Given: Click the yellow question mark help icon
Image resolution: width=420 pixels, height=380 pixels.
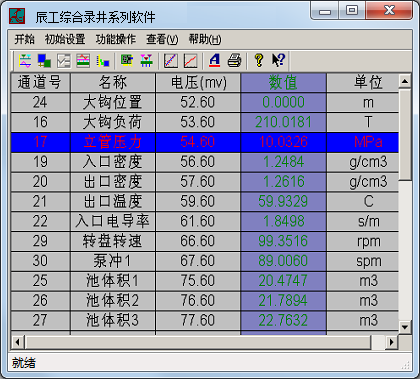Looking at the screenshot, I should click(259, 61).
